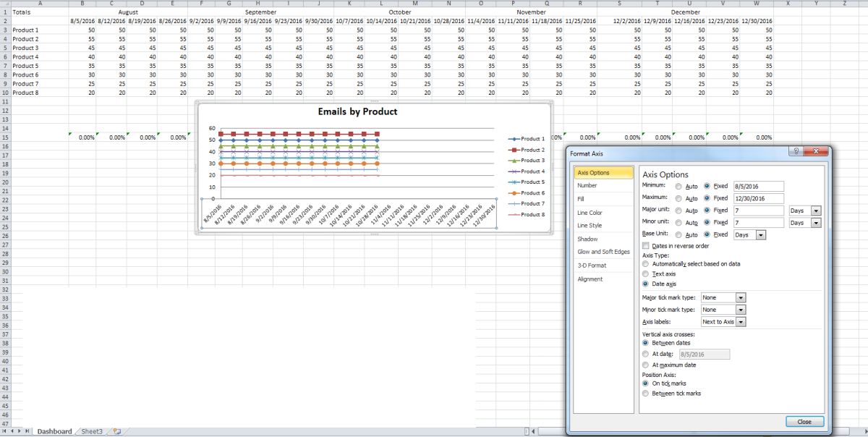
Task: Click the Insert Worksheet icon
Action: 116,431
